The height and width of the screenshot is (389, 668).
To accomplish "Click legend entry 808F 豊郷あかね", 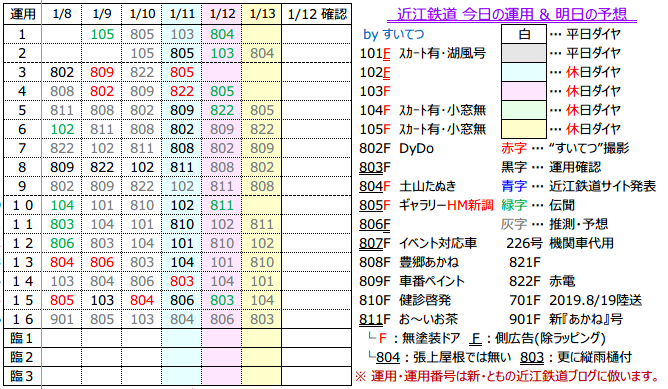I will coord(409,262).
